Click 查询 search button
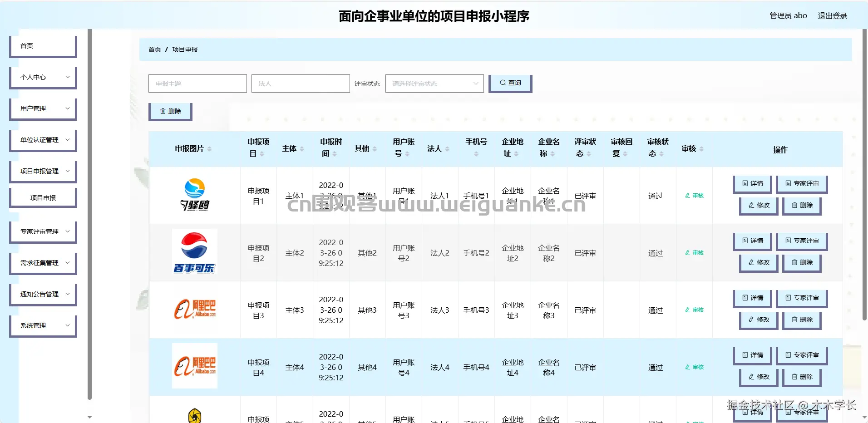The height and width of the screenshot is (423, 868). 510,83
